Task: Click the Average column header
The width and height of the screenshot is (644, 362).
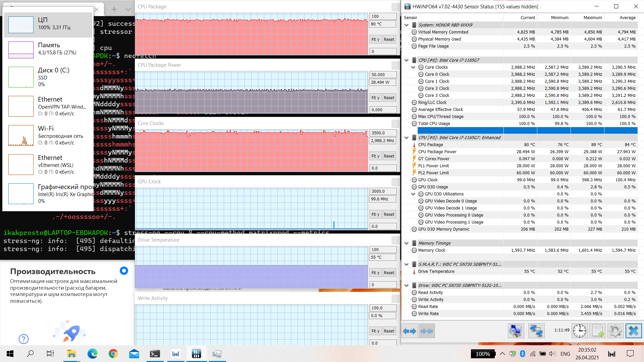Action: click(x=621, y=17)
